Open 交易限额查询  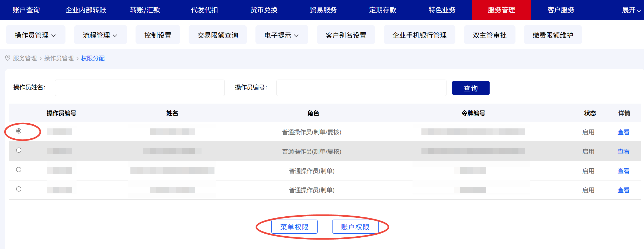217,35
